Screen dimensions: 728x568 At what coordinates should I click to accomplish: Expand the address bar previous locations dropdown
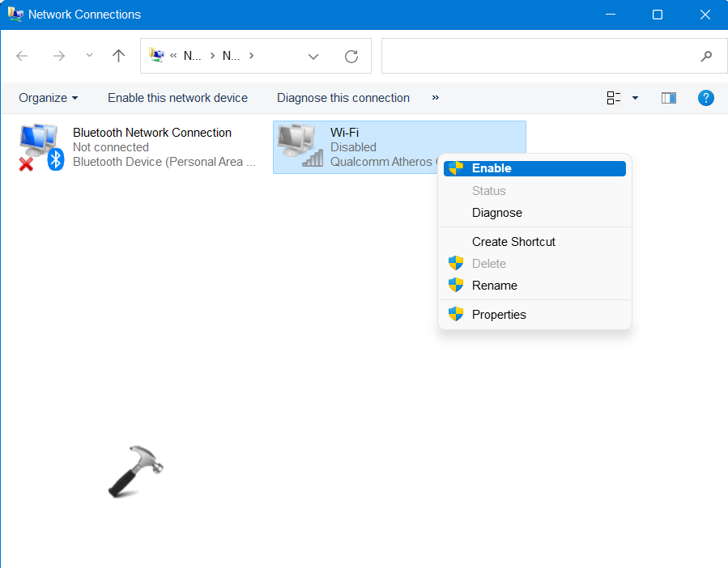pos(313,56)
